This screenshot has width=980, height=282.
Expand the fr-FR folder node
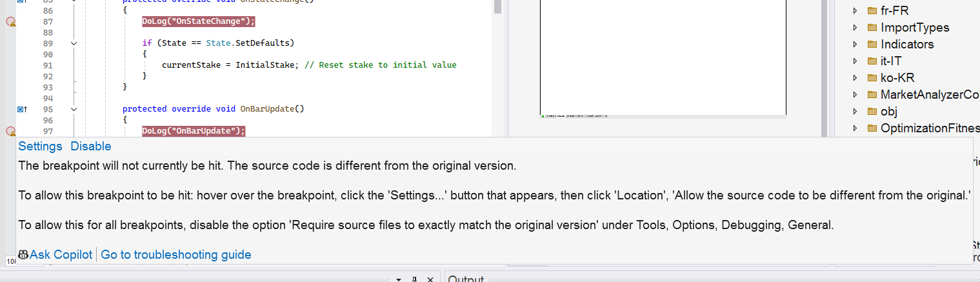[855, 11]
